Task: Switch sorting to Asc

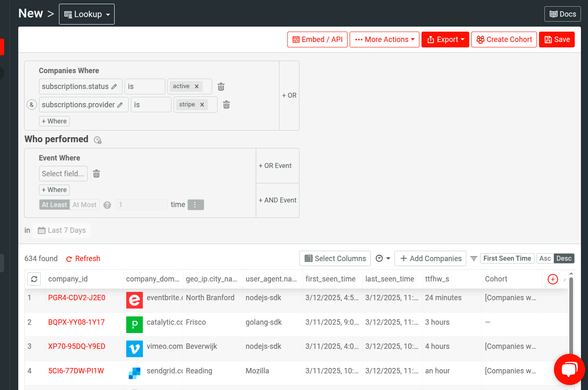Action: [545, 258]
